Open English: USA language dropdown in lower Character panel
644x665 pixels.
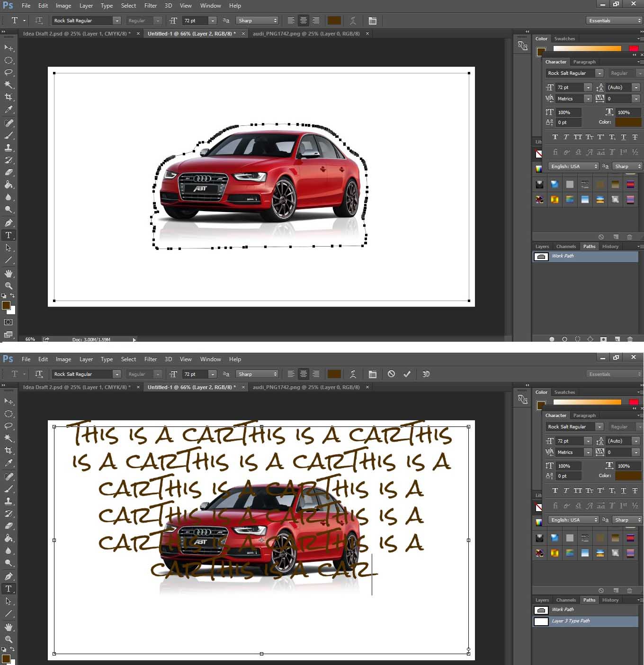(574, 520)
